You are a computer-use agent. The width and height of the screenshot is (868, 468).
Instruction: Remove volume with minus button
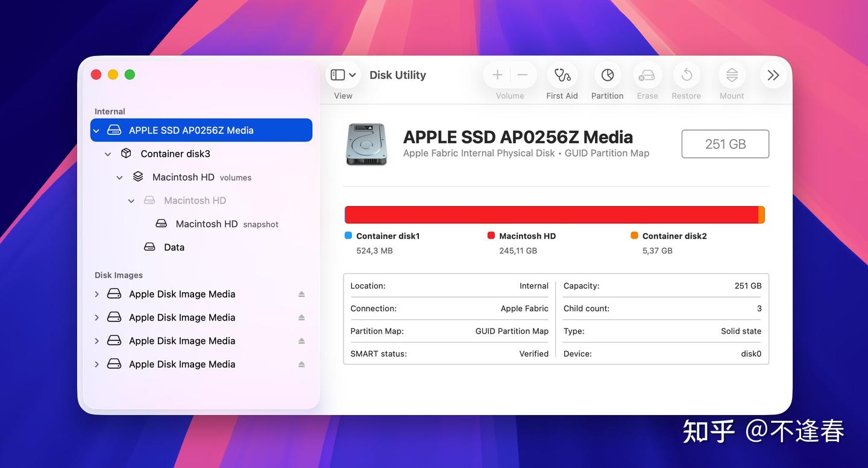coord(523,75)
